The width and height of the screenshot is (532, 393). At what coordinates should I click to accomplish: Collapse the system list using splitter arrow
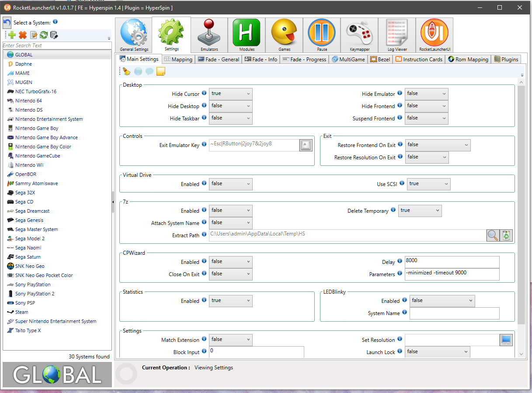[113, 202]
